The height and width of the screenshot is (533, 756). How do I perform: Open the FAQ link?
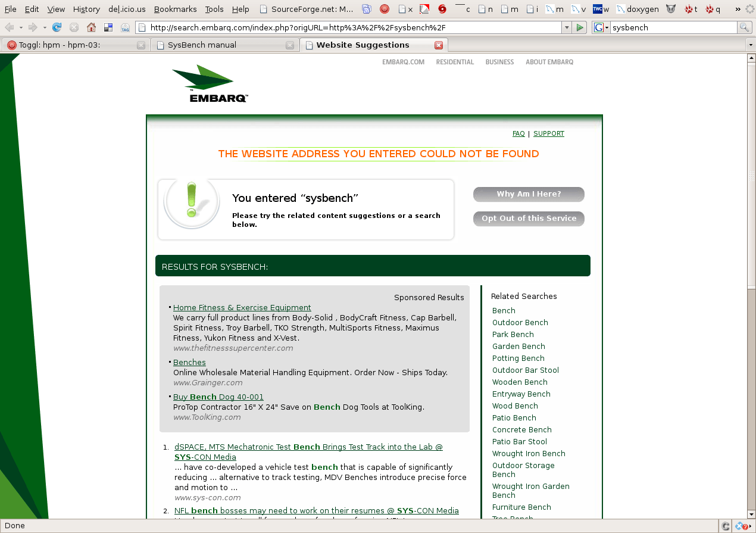point(518,133)
